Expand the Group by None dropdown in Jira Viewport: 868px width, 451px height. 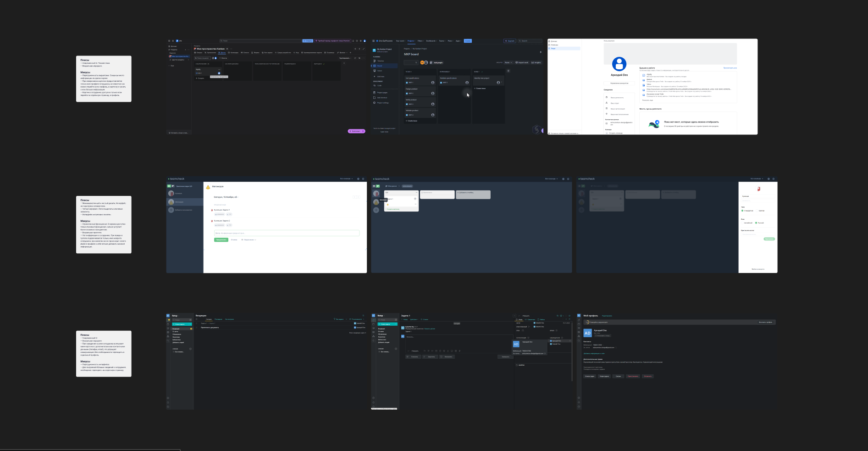tap(508, 62)
